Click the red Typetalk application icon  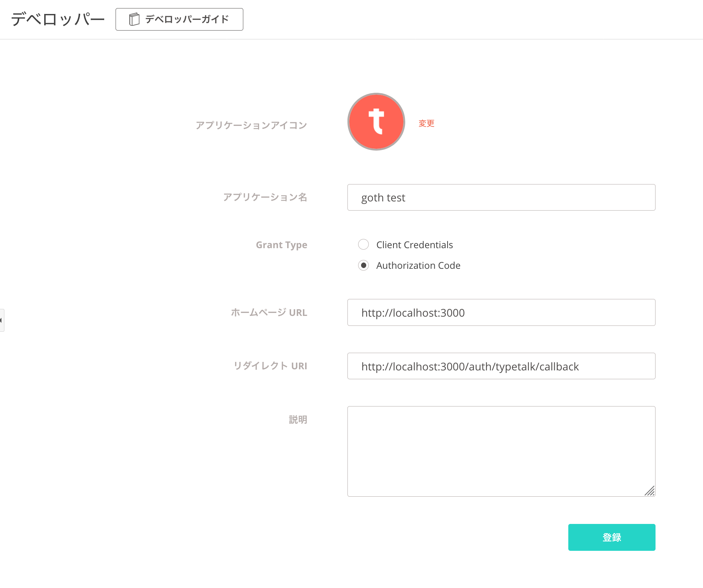tap(376, 122)
